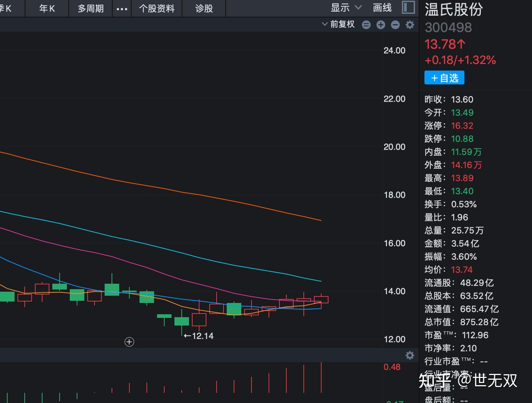The image size is (532, 403).
Task: Click the 振幅 value 3.60%
Action: [x=464, y=256]
